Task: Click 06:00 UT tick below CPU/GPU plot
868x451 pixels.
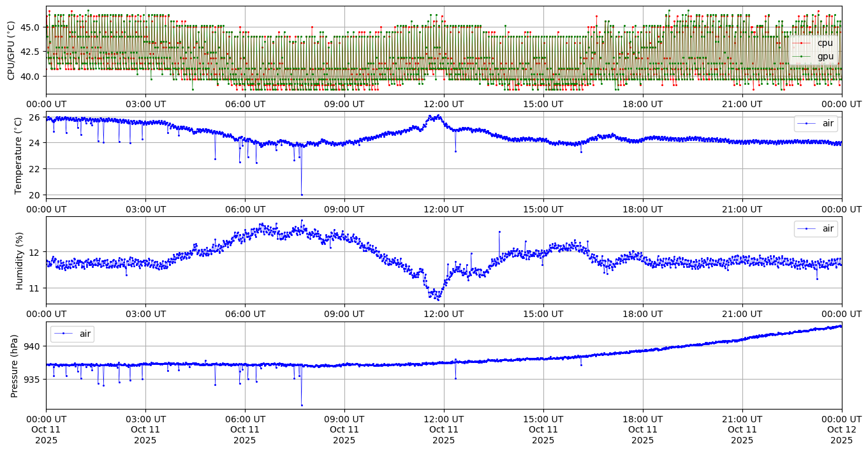Action: pos(244,103)
